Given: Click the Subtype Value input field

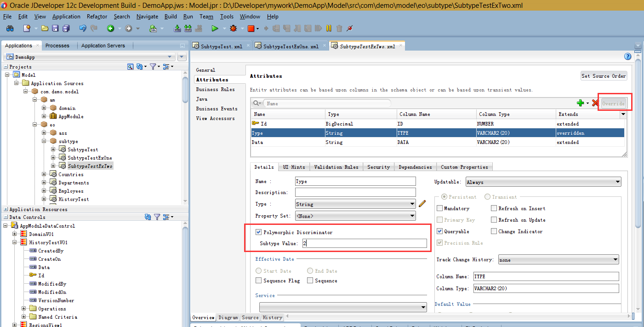Looking at the screenshot, I should coord(364,244).
